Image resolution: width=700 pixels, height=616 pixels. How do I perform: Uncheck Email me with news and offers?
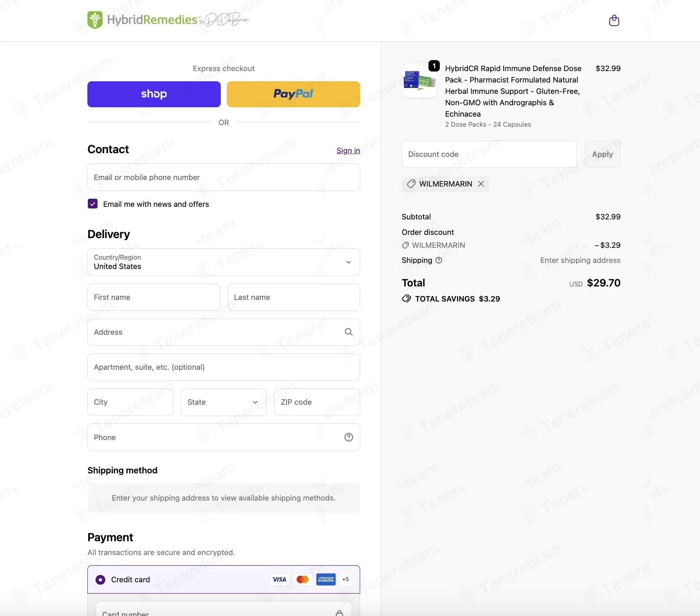pos(93,204)
